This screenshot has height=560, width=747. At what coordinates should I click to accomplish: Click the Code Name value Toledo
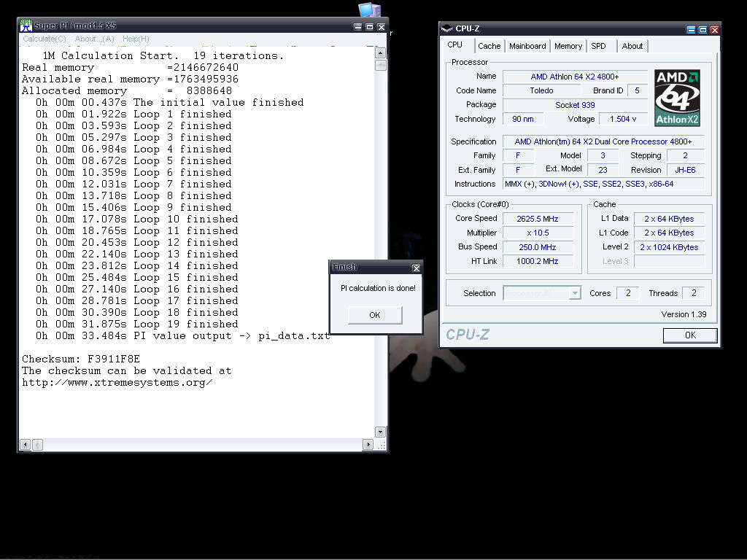coord(542,90)
